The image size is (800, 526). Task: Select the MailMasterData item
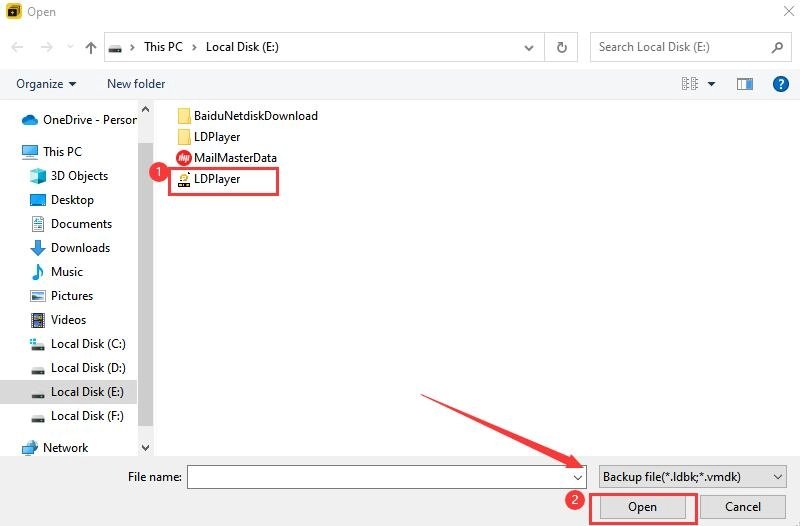coord(227,158)
